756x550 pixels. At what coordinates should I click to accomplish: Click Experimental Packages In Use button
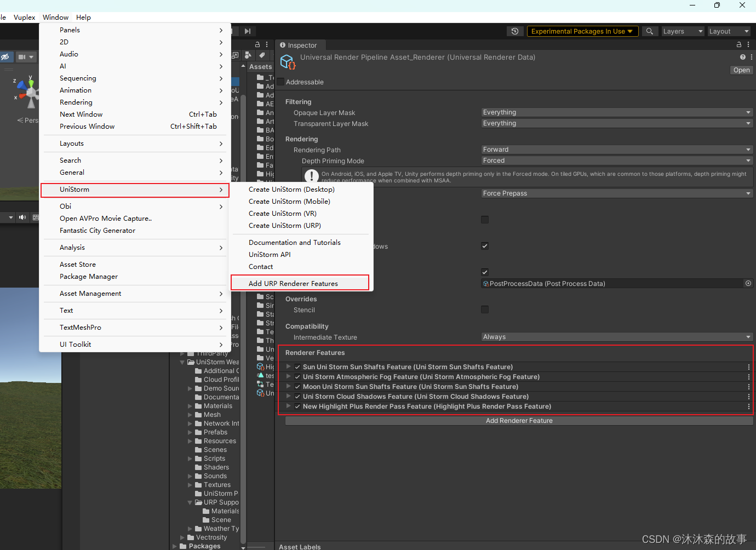pyautogui.click(x=582, y=31)
